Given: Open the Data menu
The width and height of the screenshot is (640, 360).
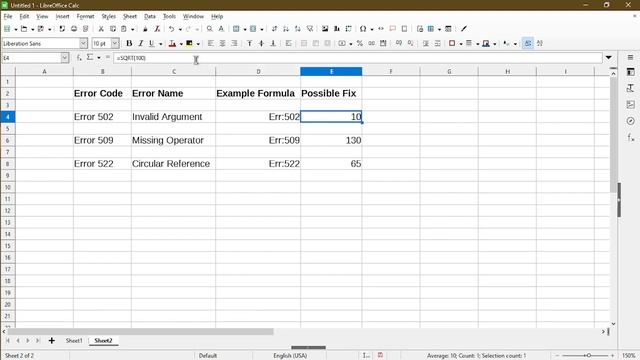Looking at the screenshot, I should pos(150,16).
